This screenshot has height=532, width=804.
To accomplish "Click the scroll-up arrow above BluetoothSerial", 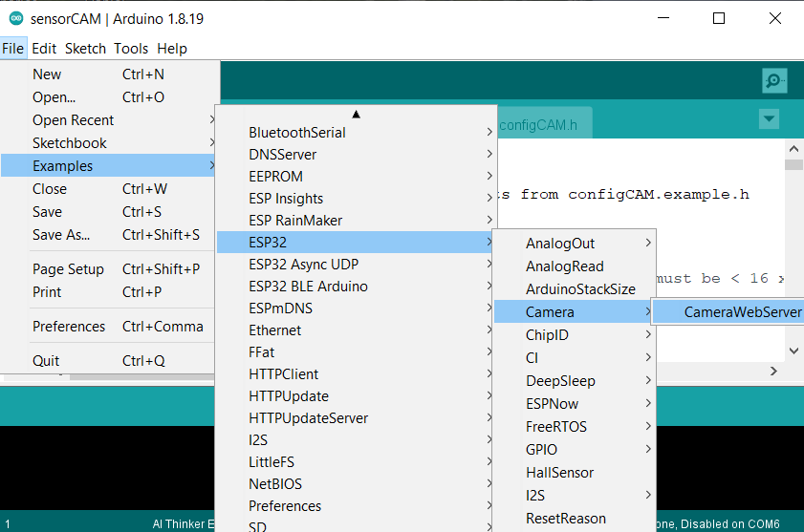I will [356, 115].
